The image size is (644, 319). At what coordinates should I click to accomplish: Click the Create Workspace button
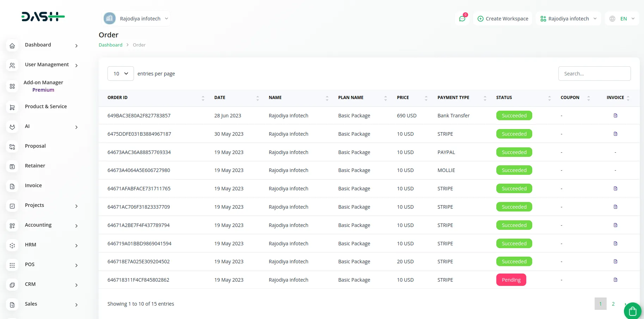[x=503, y=19]
